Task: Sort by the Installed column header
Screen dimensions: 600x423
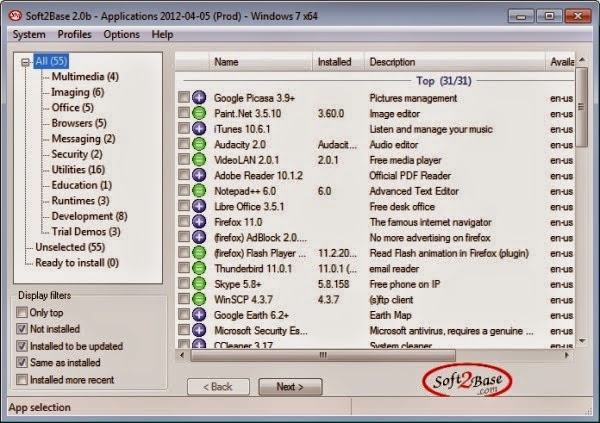Action: point(339,62)
